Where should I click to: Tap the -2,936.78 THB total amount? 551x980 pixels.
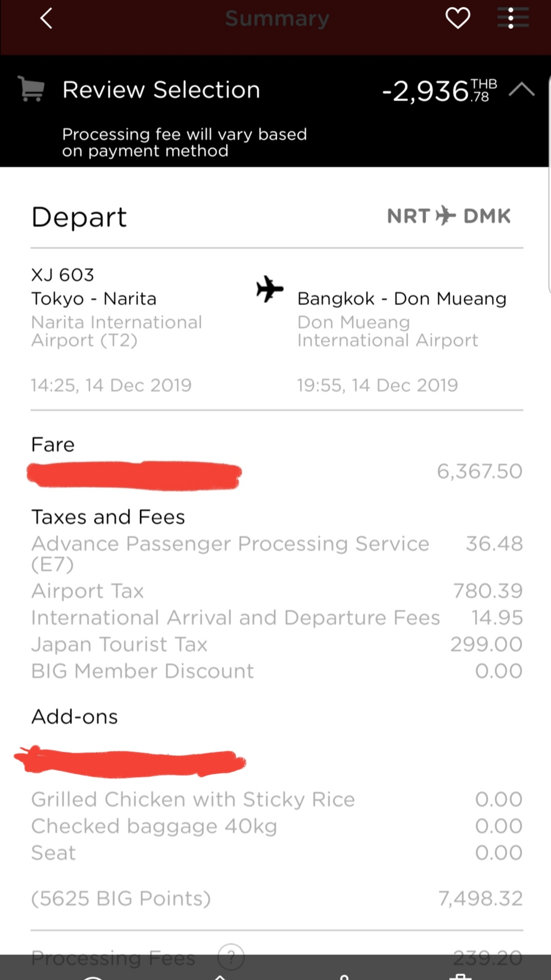(x=440, y=91)
